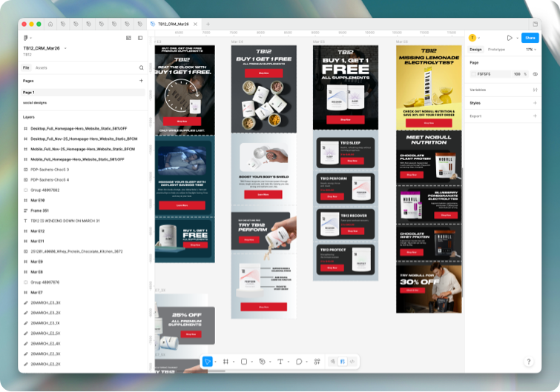Open present options dropdown arrow
Image resolution: width=560 pixels, height=392 pixels.
[x=517, y=38]
